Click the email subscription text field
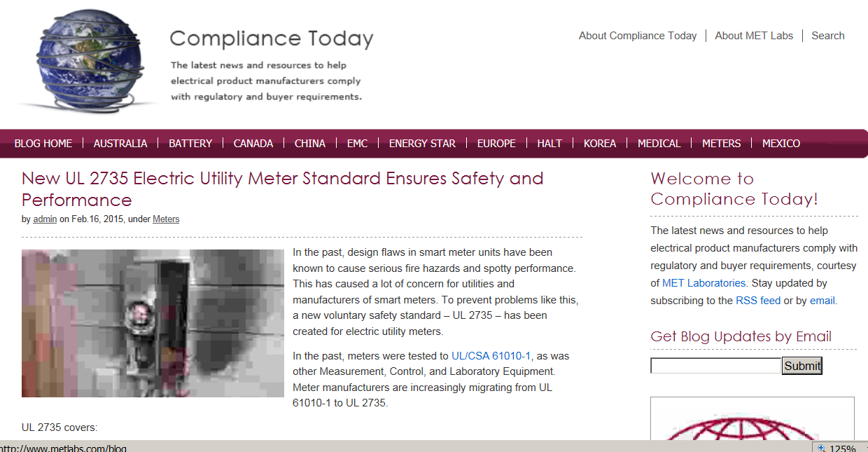The width and height of the screenshot is (868, 452). (715, 366)
